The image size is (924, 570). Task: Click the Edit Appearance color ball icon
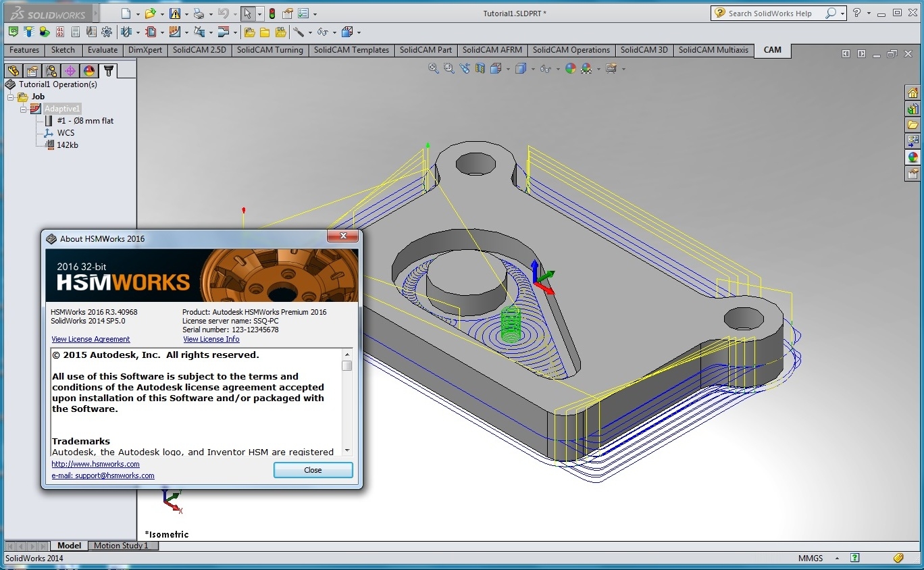571,68
